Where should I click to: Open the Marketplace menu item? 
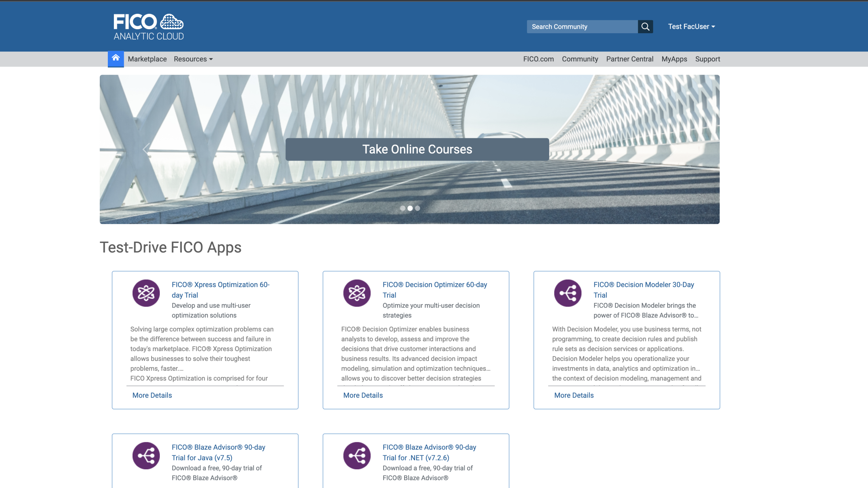click(147, 59)
